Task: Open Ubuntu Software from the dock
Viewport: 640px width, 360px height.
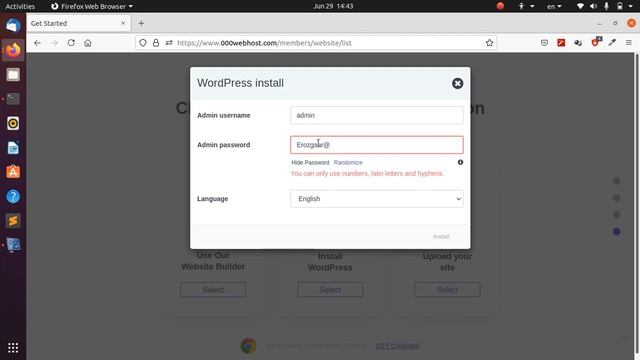Action: 13,172
